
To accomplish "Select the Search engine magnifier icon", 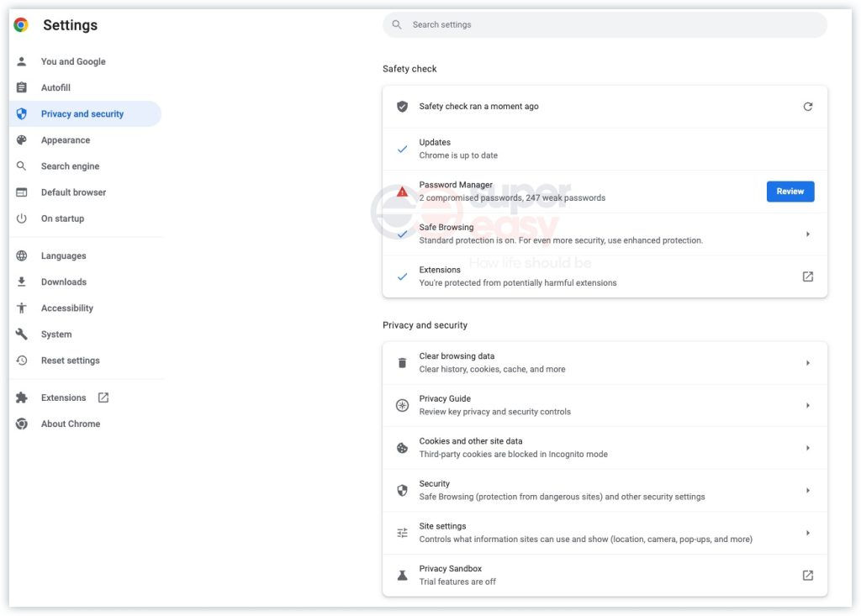I will (21, 166).
